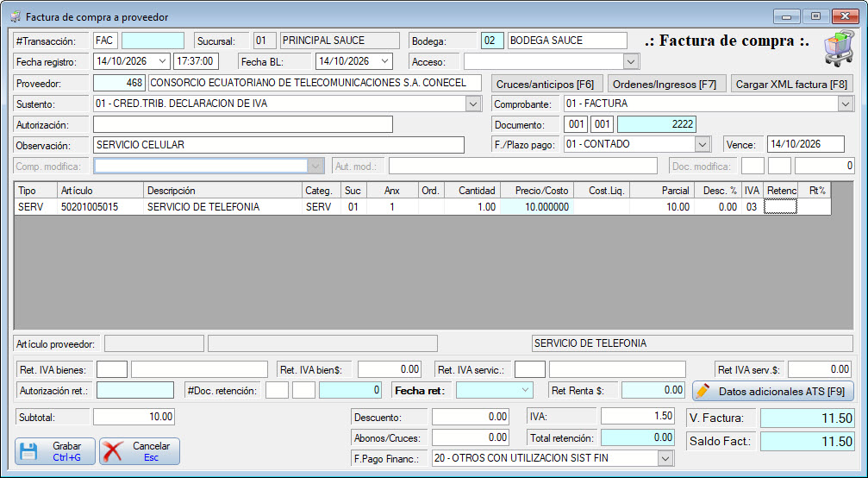868x478 pixels.
Task: Click Cruces/anticipos [F6] button
Action: click(x=546, y=85)
